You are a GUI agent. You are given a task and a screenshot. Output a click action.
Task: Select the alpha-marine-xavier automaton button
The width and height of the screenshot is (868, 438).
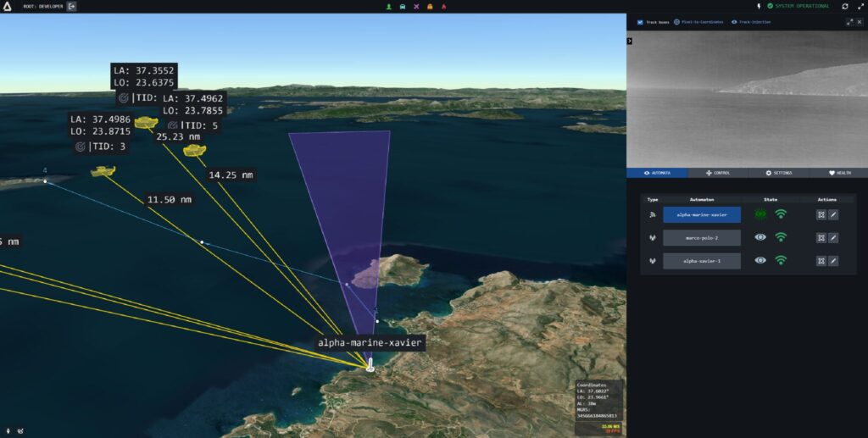click(x=702, y=214)
